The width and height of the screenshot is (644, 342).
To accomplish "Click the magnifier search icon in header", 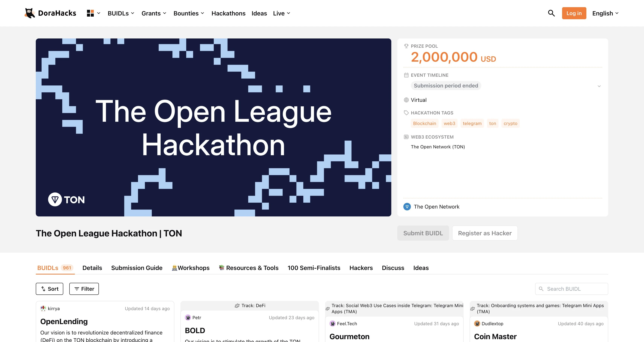I will click(551, 13).
